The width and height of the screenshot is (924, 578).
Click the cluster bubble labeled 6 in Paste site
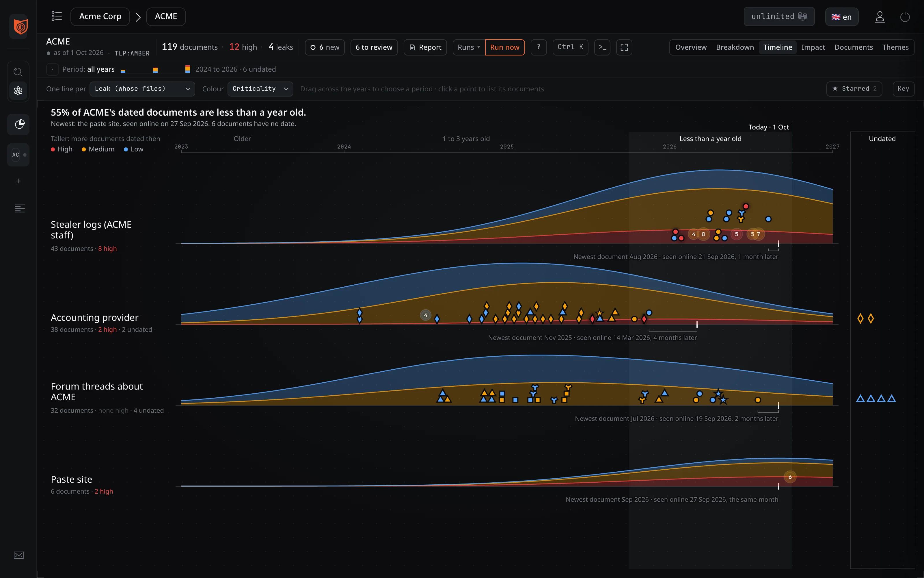pyautogui.click(x=790, y=477)
